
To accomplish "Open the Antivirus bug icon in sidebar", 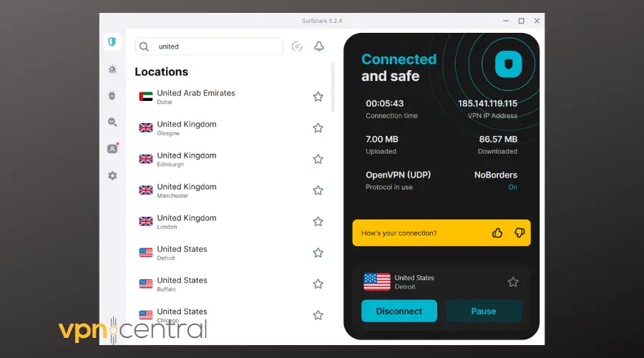I will coord(112,95).
